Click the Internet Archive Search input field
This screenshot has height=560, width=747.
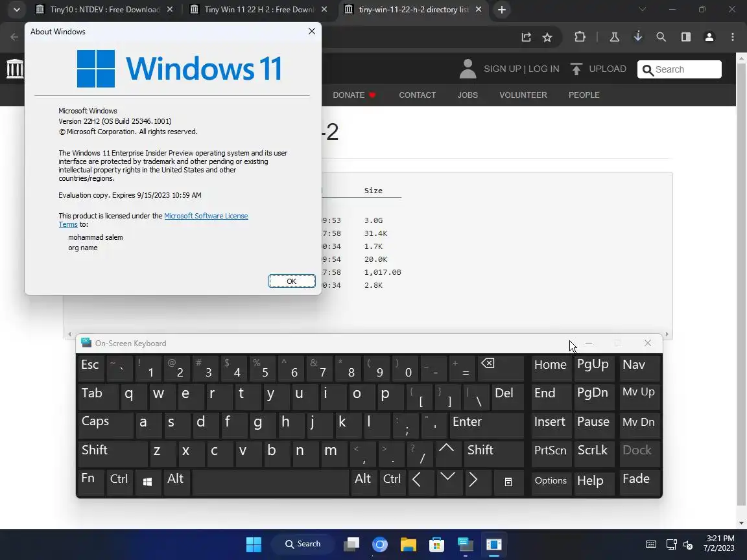[x=680, y=69]
